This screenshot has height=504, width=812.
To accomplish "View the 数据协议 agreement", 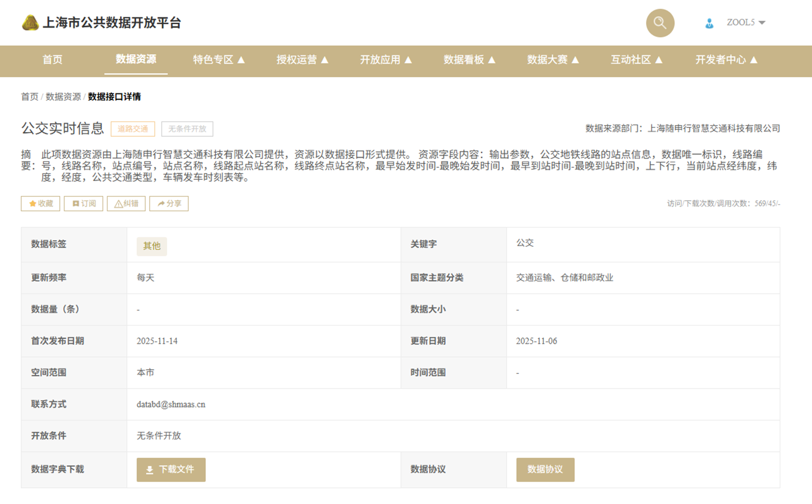I will 545,470.
